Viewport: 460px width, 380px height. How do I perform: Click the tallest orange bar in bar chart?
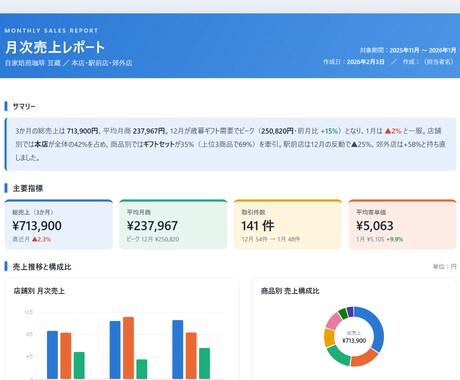(128, 348)
